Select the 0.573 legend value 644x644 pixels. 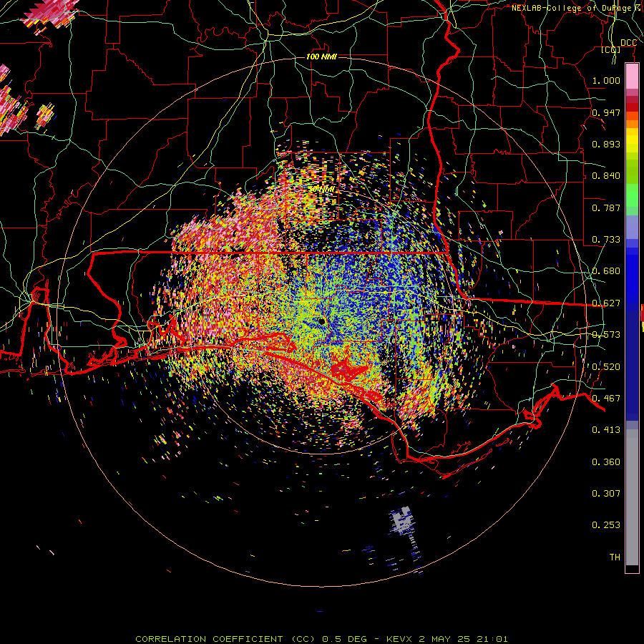click(606, 335)
